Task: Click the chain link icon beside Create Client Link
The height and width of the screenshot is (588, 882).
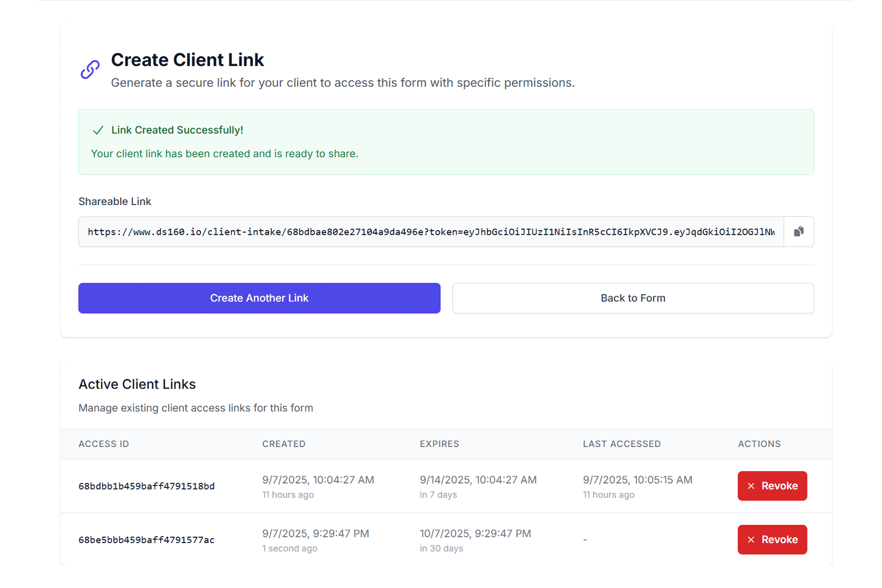Action: tap(89, 69)
